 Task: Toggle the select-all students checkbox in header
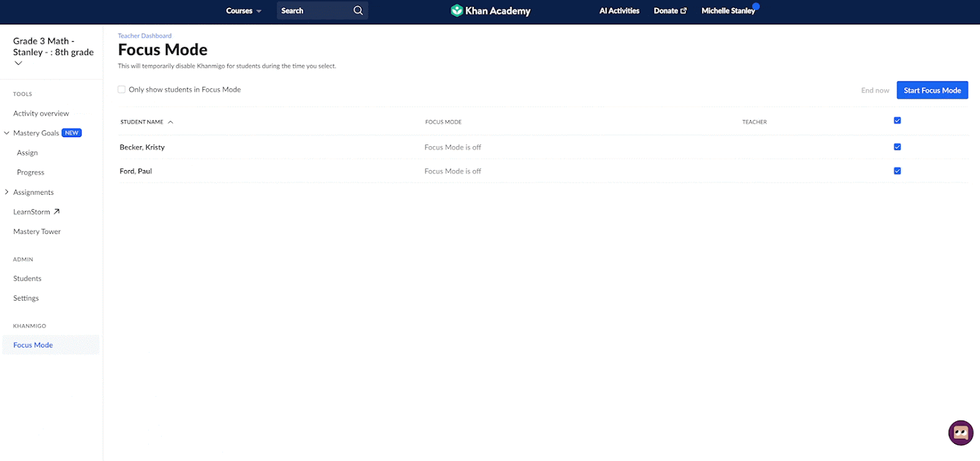coord(897,121)
